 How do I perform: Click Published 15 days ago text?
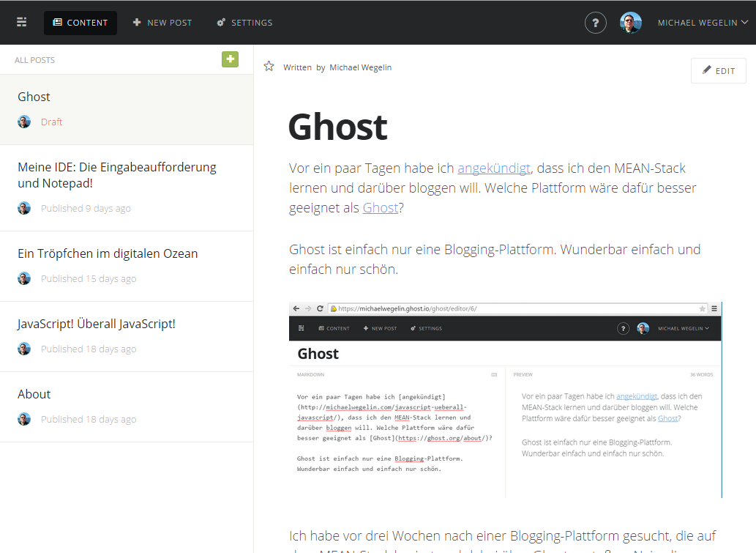[x=89, y=278]
